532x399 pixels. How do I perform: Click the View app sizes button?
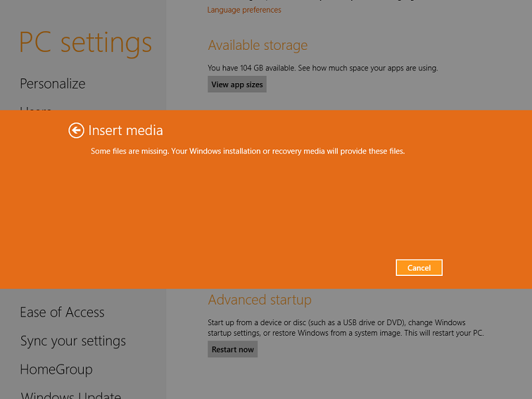tap(237, 84)
